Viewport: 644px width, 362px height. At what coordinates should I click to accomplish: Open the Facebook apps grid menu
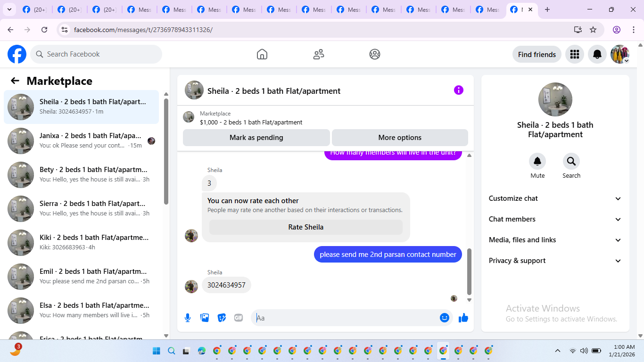[574, 54]
